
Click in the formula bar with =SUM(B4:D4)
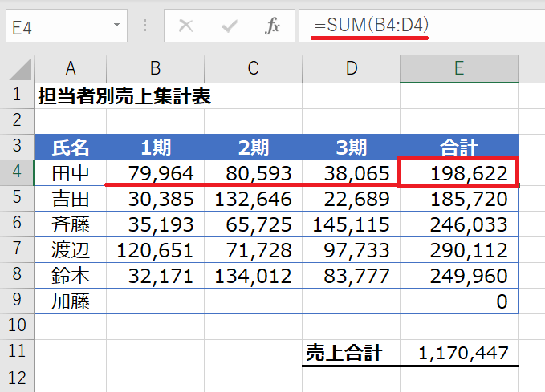pyautogui.click(x=417, y=26)
